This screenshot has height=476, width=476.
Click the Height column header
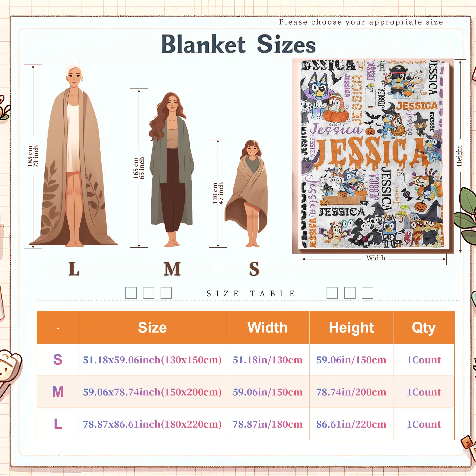[351, 327]
